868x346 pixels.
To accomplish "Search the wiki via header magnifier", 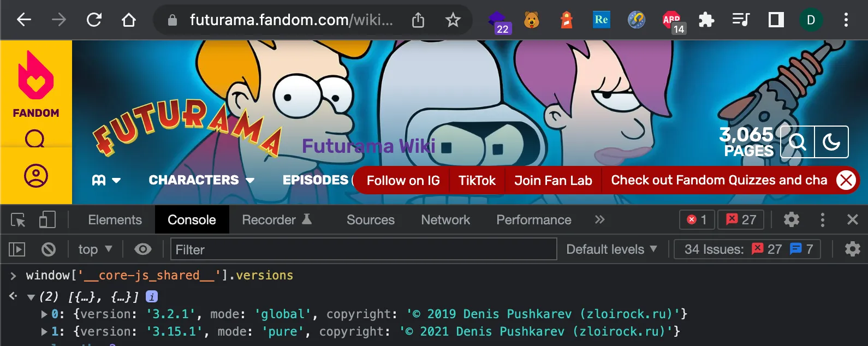I will coord(798,142).
